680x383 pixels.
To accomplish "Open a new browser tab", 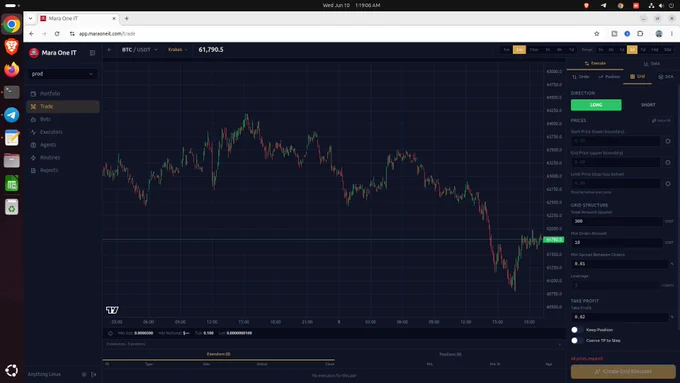I will coord(127,18).
